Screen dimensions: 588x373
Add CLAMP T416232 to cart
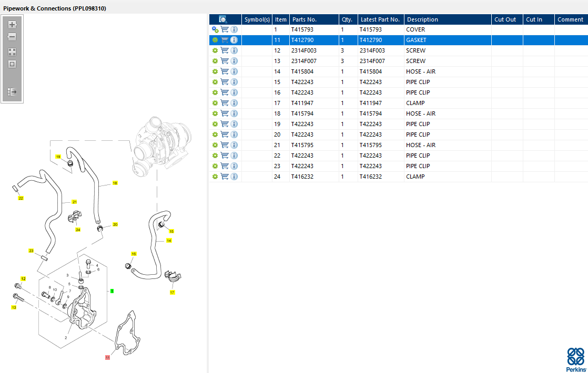coord(225,176)
